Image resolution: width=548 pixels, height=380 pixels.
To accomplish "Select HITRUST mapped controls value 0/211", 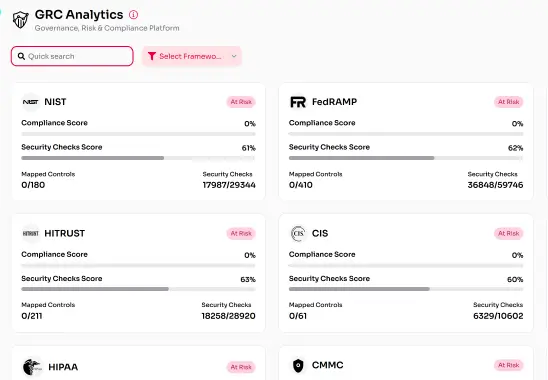I will coord(32,316).
